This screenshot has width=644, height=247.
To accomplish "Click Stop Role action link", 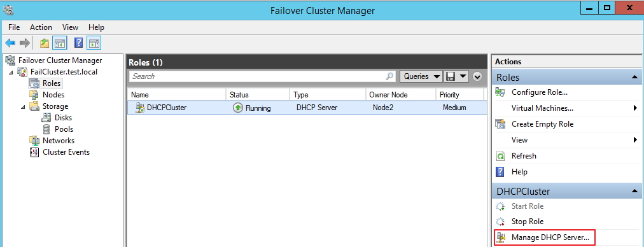I will (x=528, y=222).
